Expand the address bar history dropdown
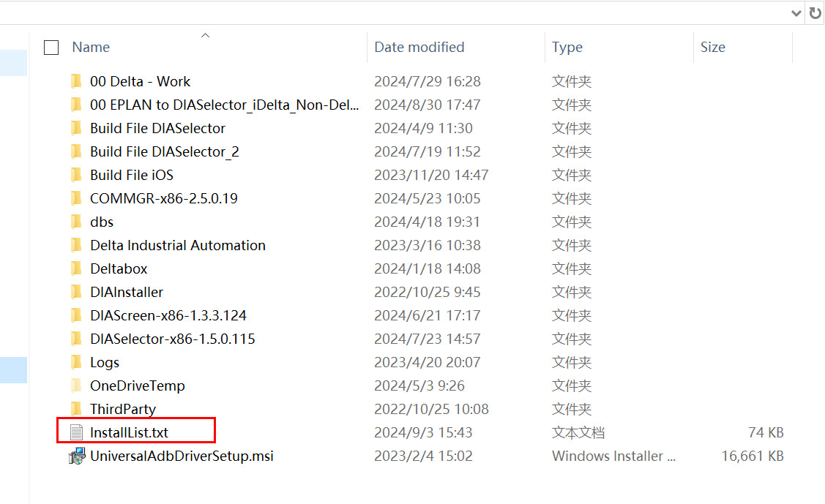The image size is (825, 504). [x=797, y=13]
